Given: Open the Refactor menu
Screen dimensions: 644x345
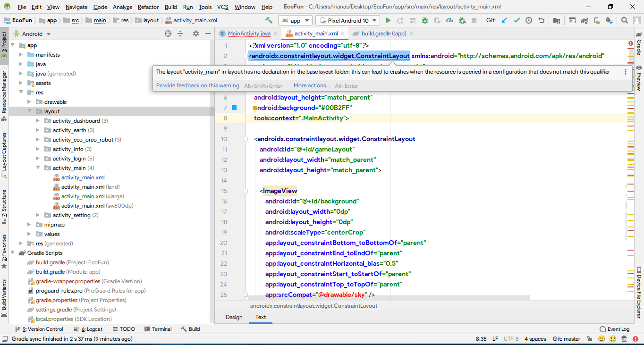Looking at the screenshot, I should click(148, 7).
